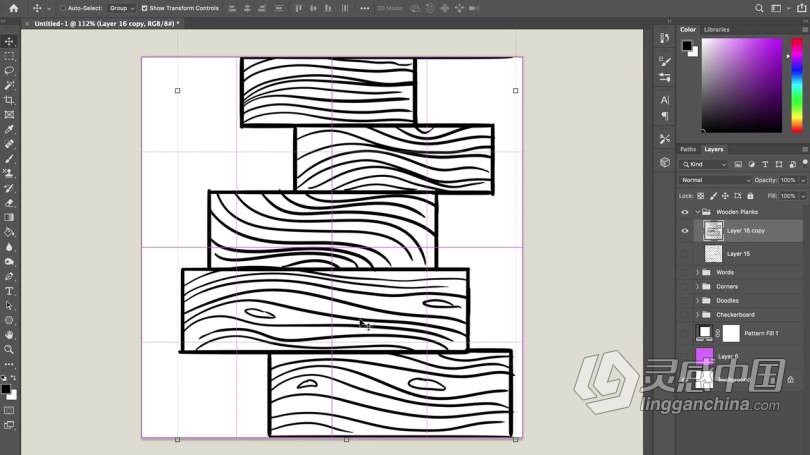Open the 3D panel cube icon
Screen dimensions: 810x455
point(664,162)
